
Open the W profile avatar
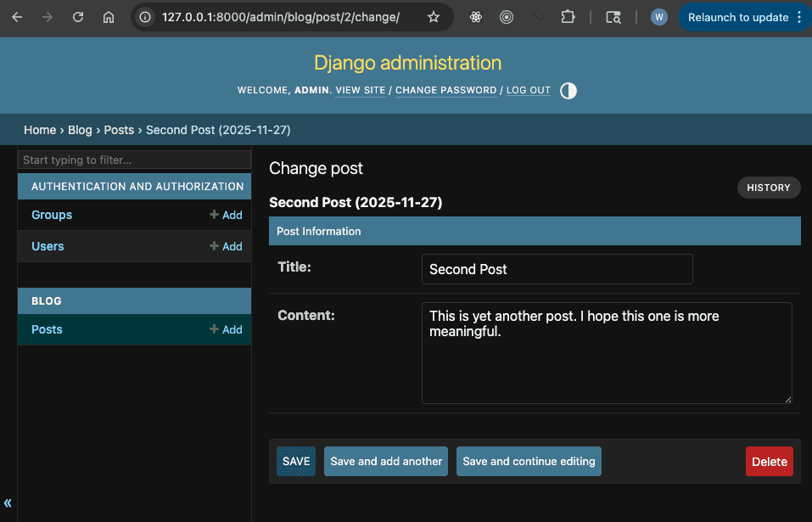(x=658, y=17)
